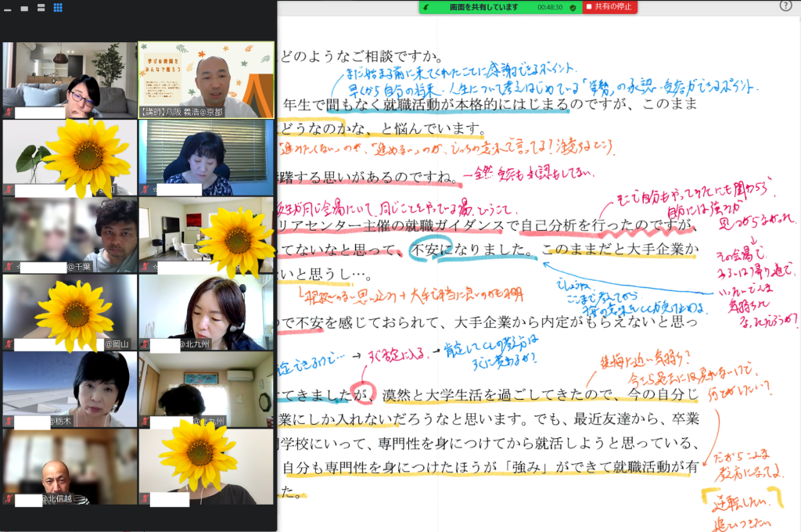Click the muted mic icon on 北信越 tile
Image resolution: width=801 pixels, height=532 pixels.
click(8, 498)
